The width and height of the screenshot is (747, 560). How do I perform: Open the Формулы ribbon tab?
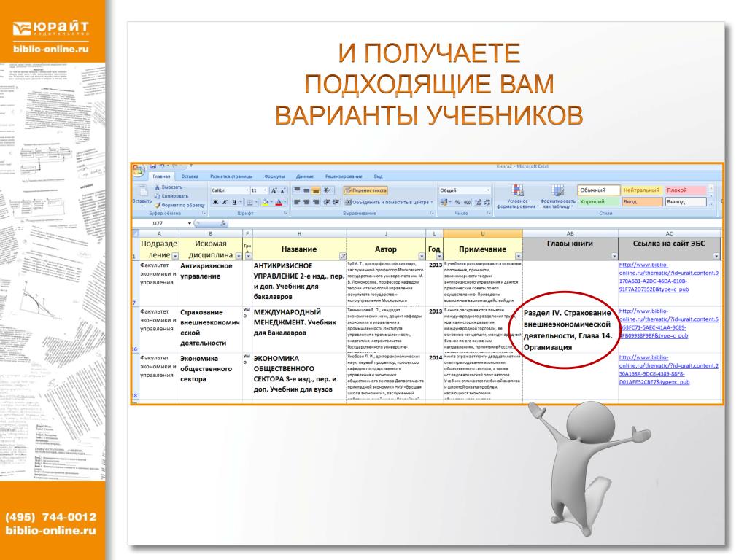point(274,176)
